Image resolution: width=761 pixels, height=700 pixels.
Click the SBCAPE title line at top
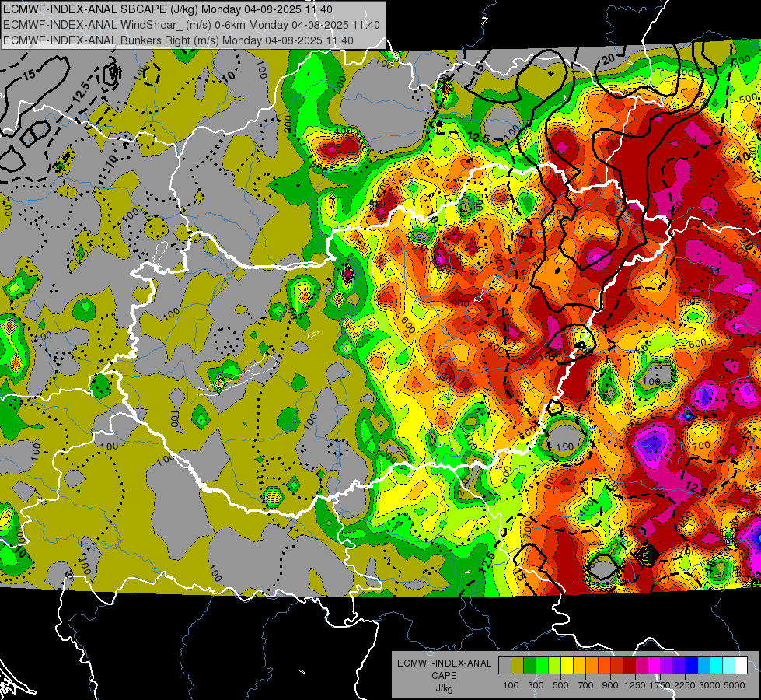[x=168, y=9]
